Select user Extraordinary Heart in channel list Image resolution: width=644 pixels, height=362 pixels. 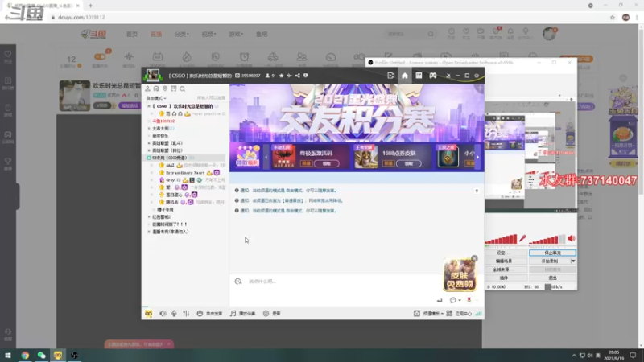[x=185, y=173]
